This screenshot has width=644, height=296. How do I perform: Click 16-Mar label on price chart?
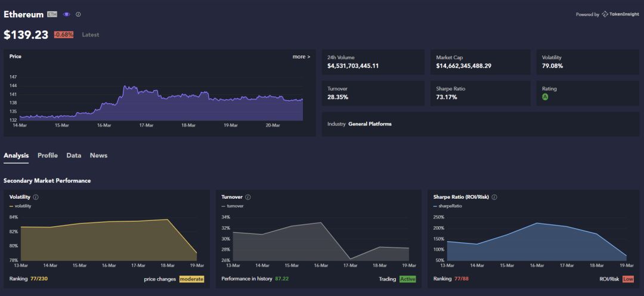click(104, 125)
